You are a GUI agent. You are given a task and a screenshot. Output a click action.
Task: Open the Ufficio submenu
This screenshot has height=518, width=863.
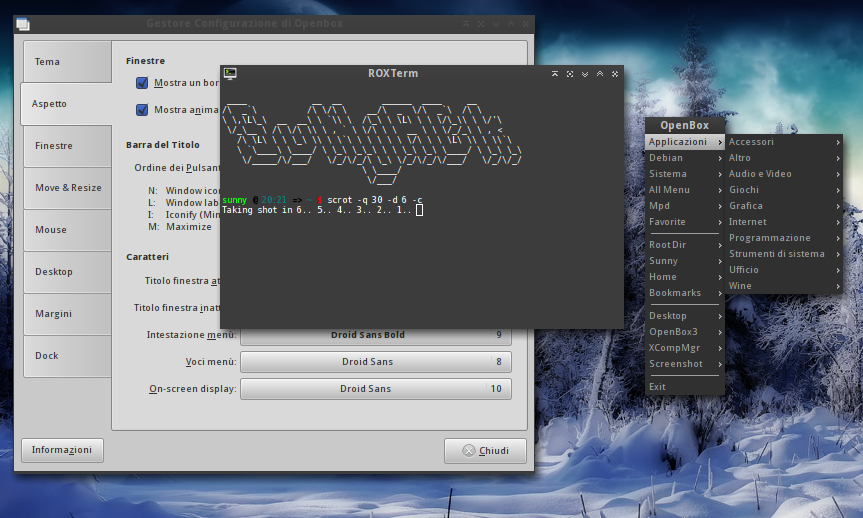tap(784, 270)
